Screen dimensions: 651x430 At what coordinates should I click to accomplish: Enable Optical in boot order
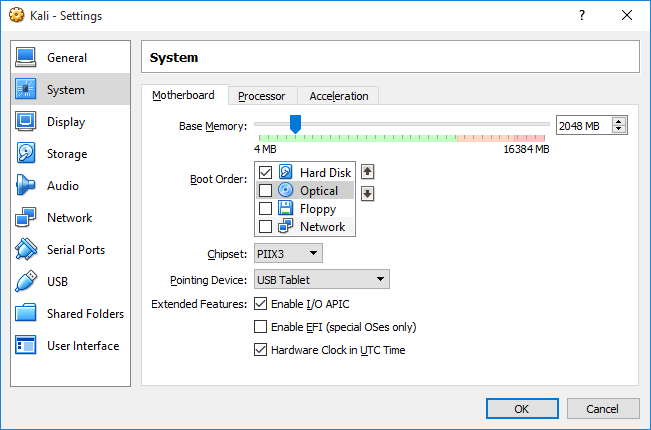265,190
